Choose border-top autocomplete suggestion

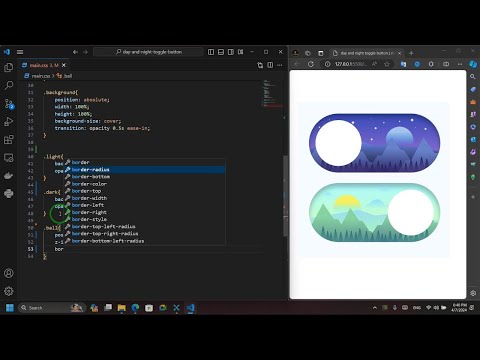[x=145, y=191]
